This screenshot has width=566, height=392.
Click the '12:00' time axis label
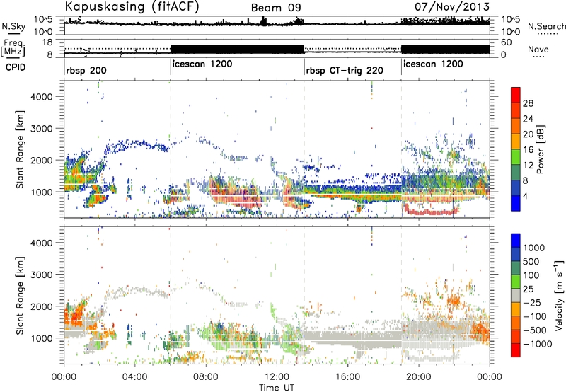click(x=277, y=377)
